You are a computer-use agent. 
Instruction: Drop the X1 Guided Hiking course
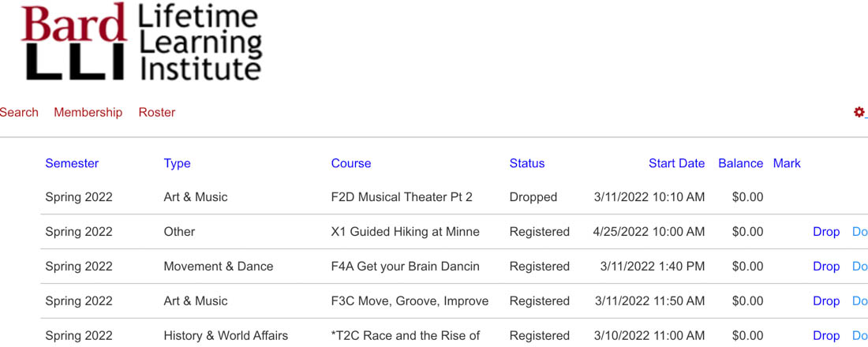(826, 232)
